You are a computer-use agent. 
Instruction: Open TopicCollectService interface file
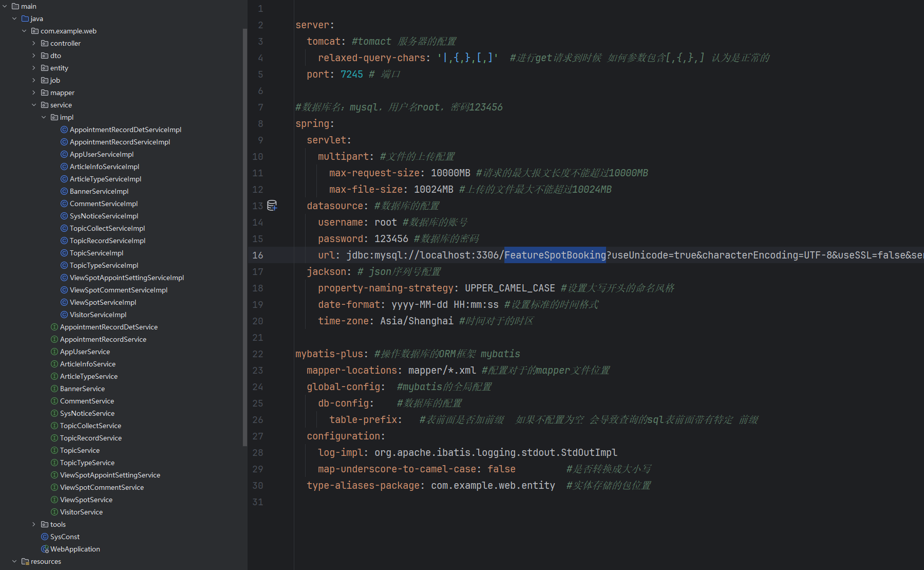tap(90, 426)
